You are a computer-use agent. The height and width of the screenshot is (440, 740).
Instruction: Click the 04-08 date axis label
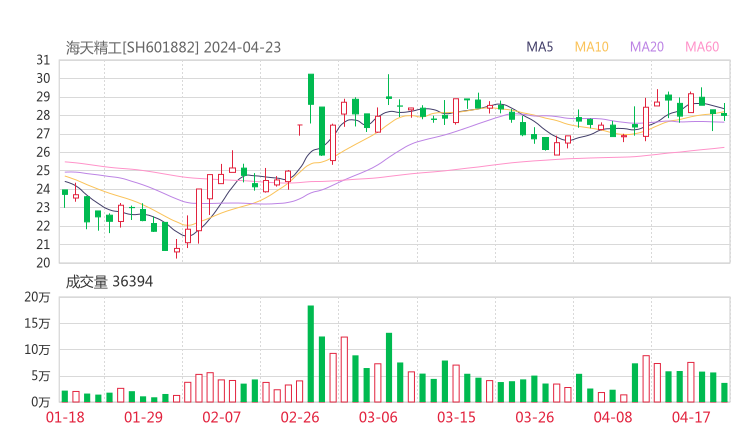click(613, 417)
